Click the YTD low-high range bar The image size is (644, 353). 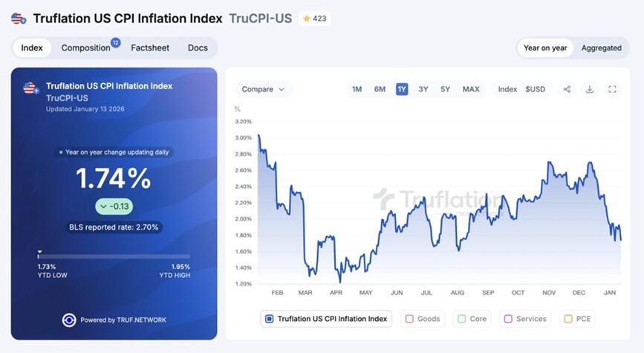114,256
